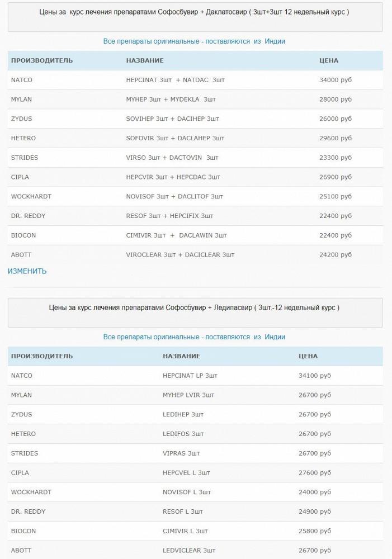Image resolution: width=392 pixels, height=559 pixels.
Task: Select the SOVIHEP 3шт + DACIHEP 3шт row name
Action: 172,119
